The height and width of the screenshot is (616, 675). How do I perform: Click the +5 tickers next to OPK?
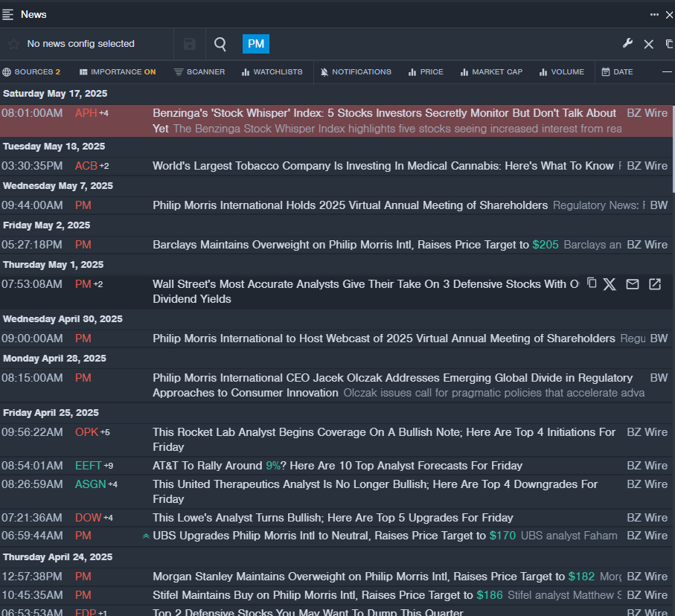105,432
